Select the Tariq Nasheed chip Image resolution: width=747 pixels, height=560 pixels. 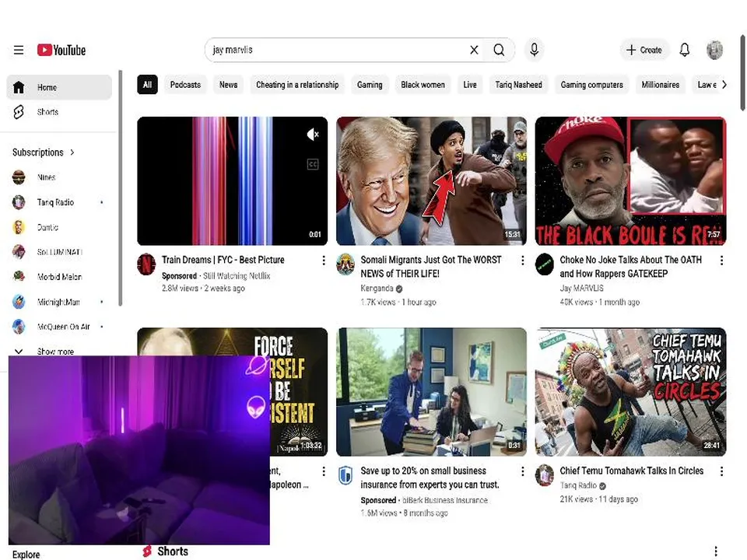(518, 85)
